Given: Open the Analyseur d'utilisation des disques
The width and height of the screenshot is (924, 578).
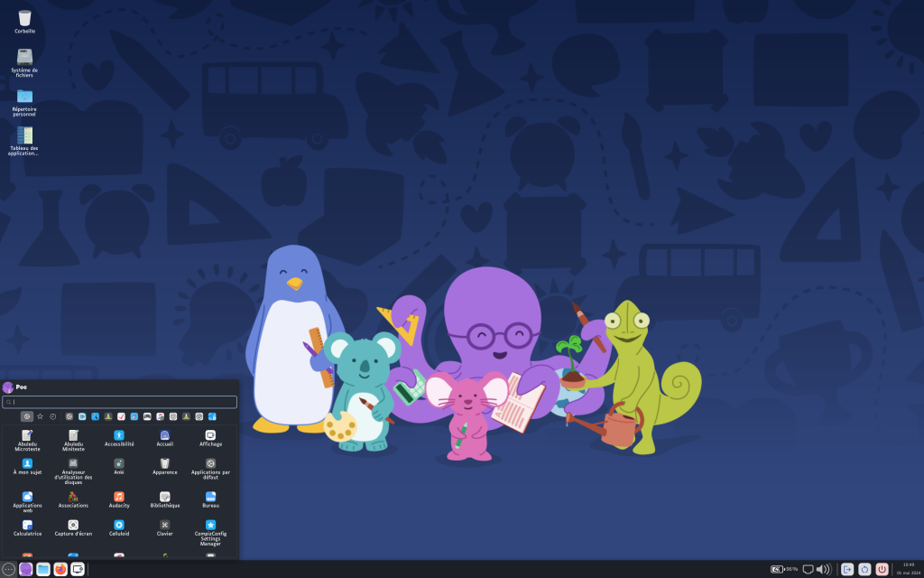Looking at the screenshot, I should (73, 465).
